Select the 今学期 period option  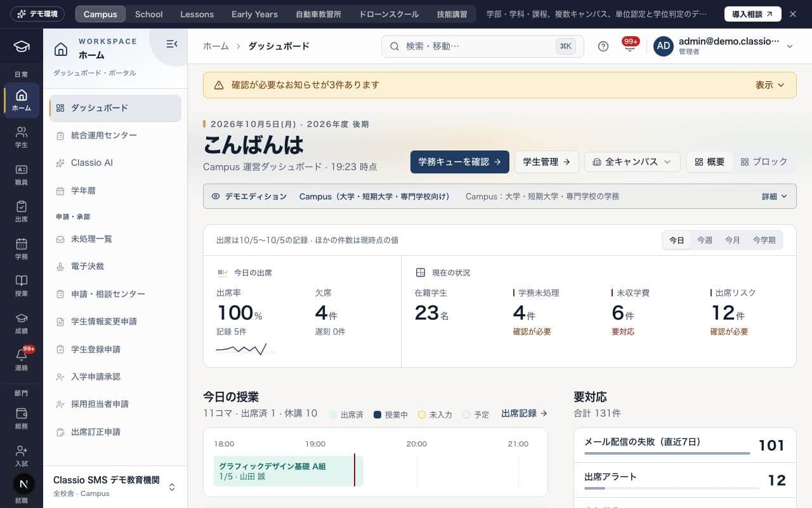(764, 240)
